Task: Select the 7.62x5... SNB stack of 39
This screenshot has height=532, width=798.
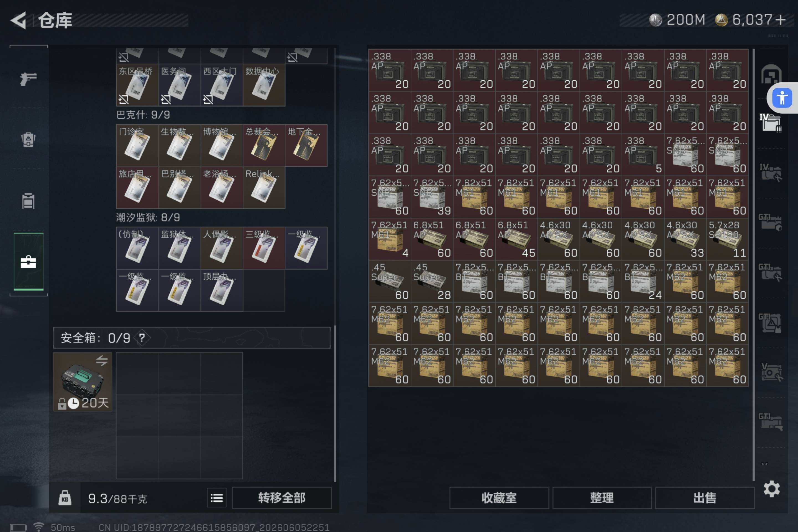Action: 432,197
